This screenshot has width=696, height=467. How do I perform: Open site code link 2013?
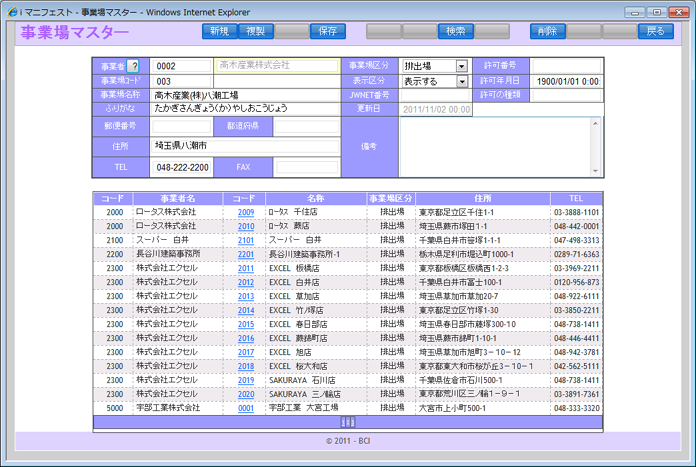point(246,296)
